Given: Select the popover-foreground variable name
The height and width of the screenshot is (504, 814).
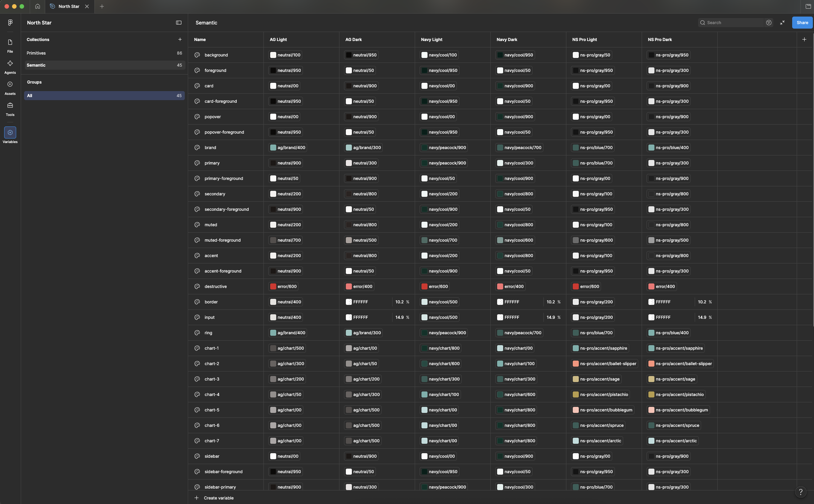Looking at the screenshot, I should coord(224,132).
